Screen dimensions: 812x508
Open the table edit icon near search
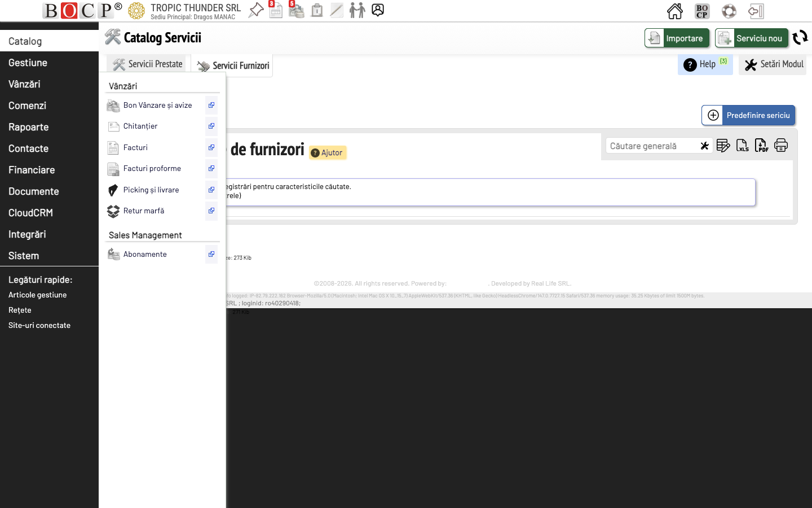click(x=723, y=145)
